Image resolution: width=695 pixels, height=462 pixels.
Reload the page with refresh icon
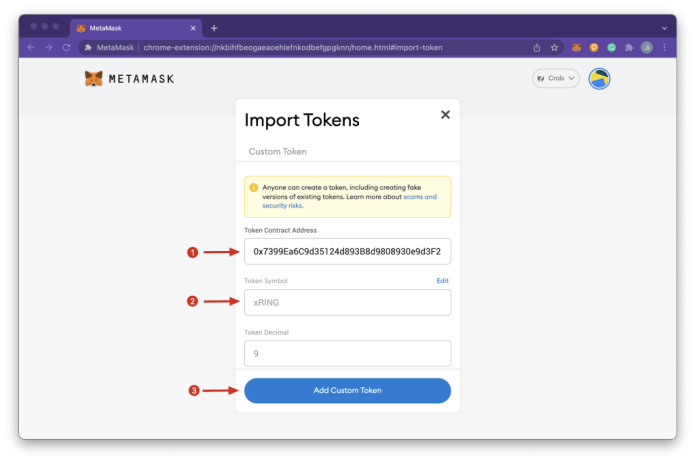point(66,47)
